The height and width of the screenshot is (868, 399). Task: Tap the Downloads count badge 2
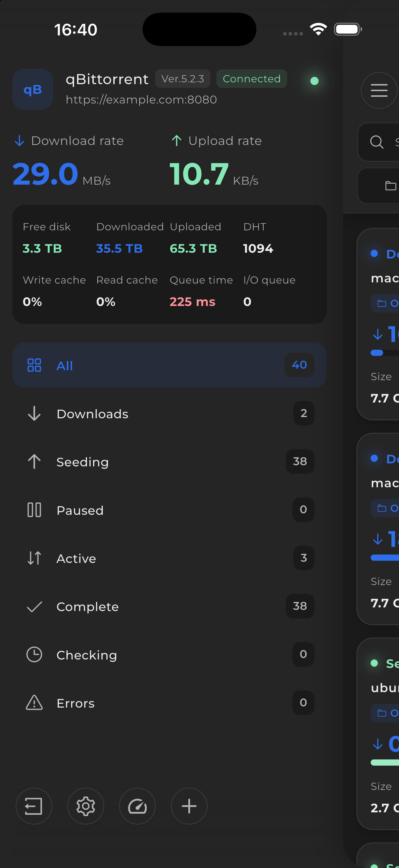(x=304, y=413)
